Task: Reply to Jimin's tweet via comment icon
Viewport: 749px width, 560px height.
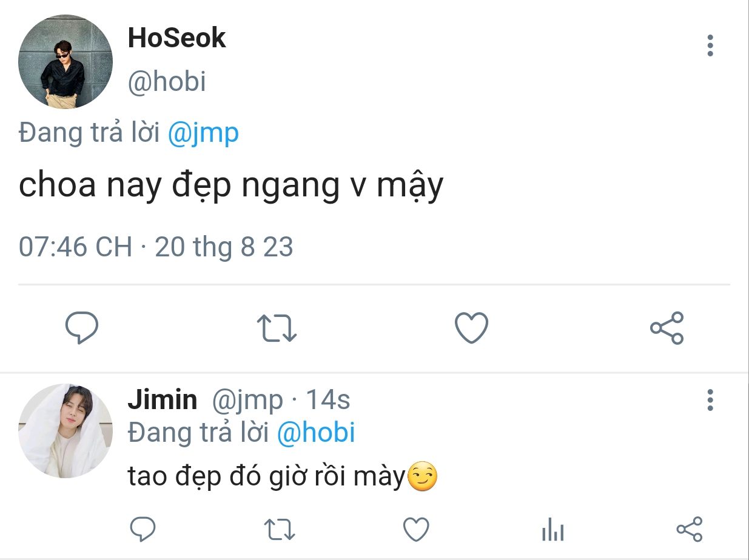Action: (x=143, y=529)
